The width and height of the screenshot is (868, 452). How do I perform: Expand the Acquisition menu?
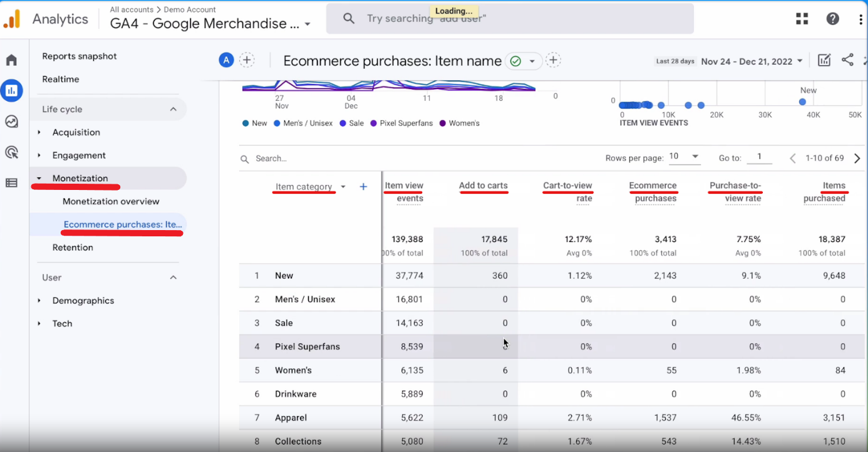tap(39, 132)
